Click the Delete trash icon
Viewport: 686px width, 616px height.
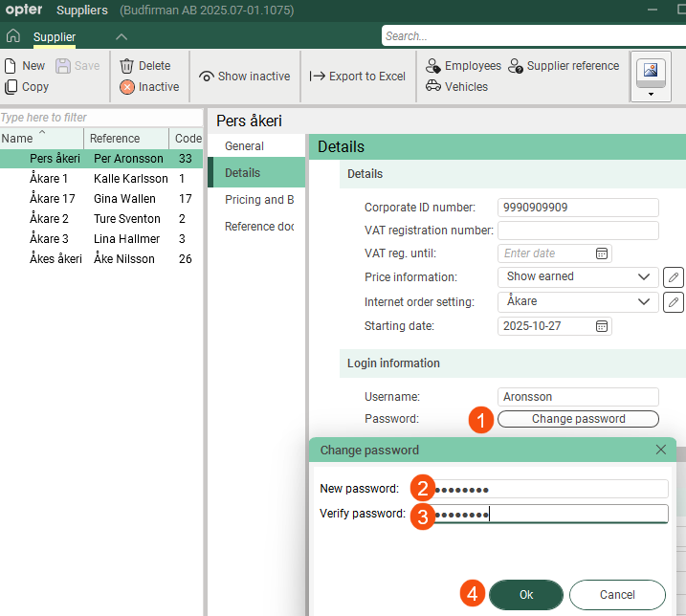pos(126,66)
